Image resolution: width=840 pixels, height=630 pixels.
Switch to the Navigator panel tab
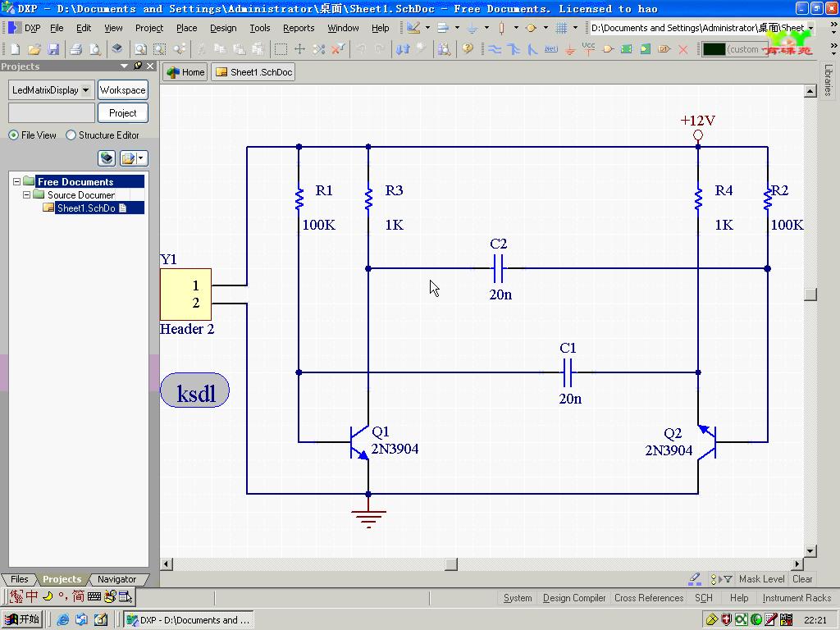[116, 579]
